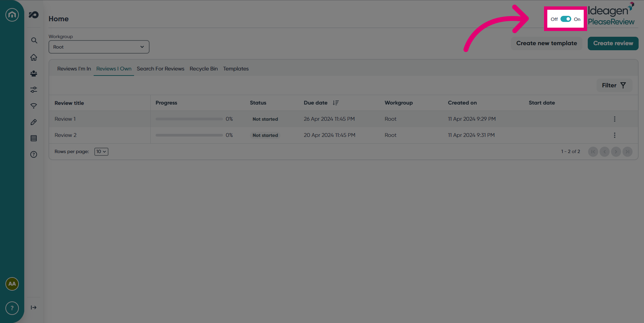Click the AA user avatar
Viewport: 644px width, 323px height.
pos(12,284)
